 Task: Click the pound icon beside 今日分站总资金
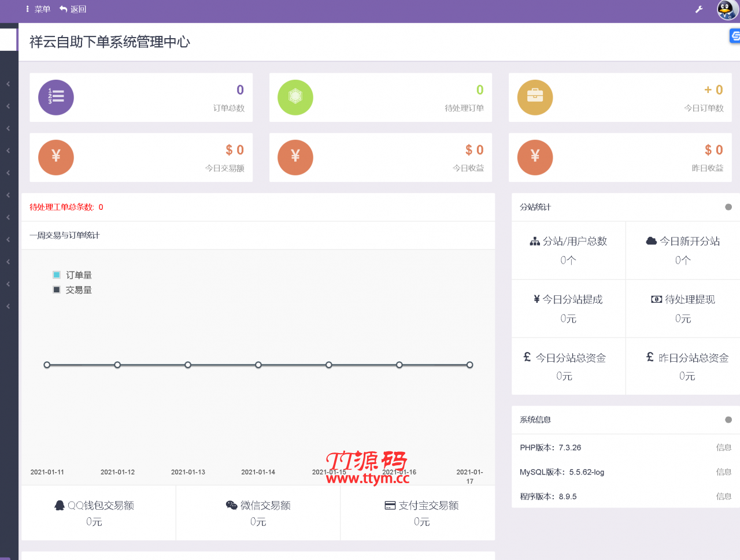(x=527, y=357)
